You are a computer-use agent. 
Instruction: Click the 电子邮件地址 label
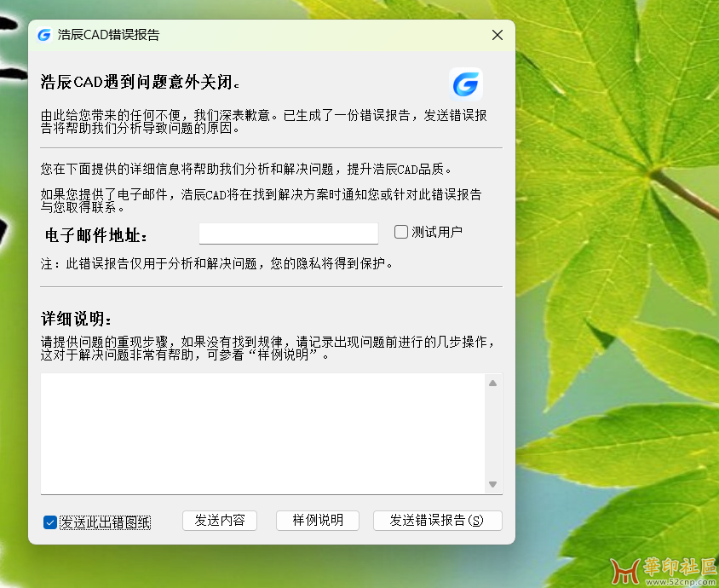(x=96, y=235)
